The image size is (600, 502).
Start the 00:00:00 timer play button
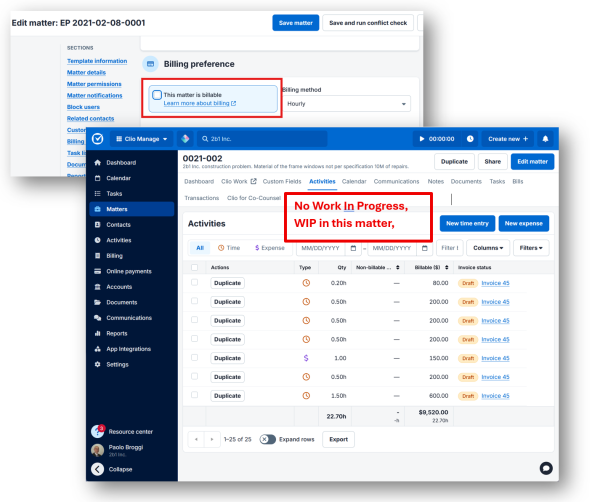click(422, 139)
